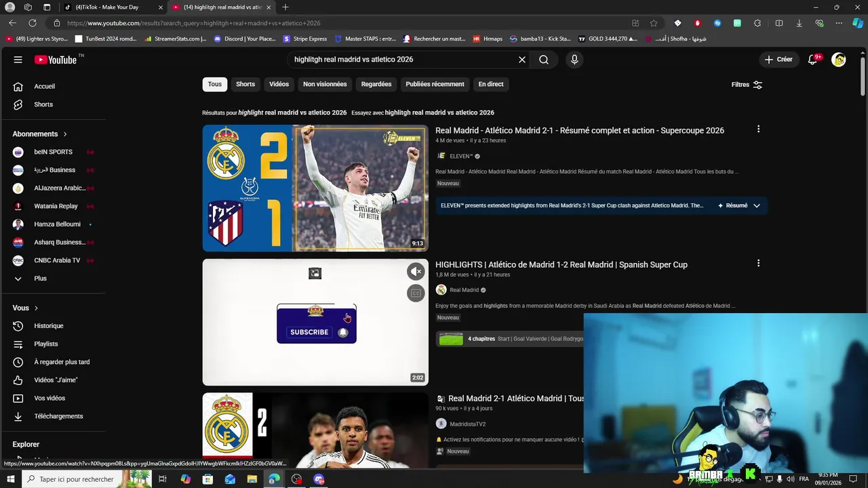Expand the Abonnements section
Image resolution: width=868 pixels, height=488 pixels.
(40, 134)
